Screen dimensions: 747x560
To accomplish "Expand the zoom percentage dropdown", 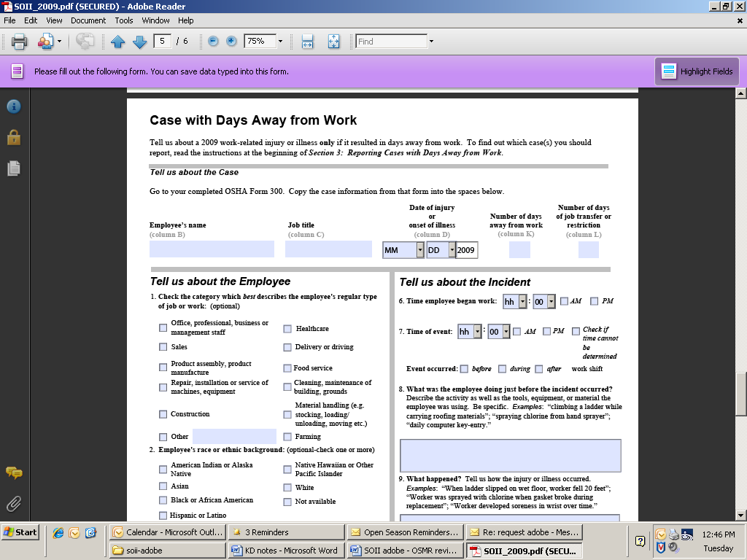I will pyautogui.click(x=280, y=42).
